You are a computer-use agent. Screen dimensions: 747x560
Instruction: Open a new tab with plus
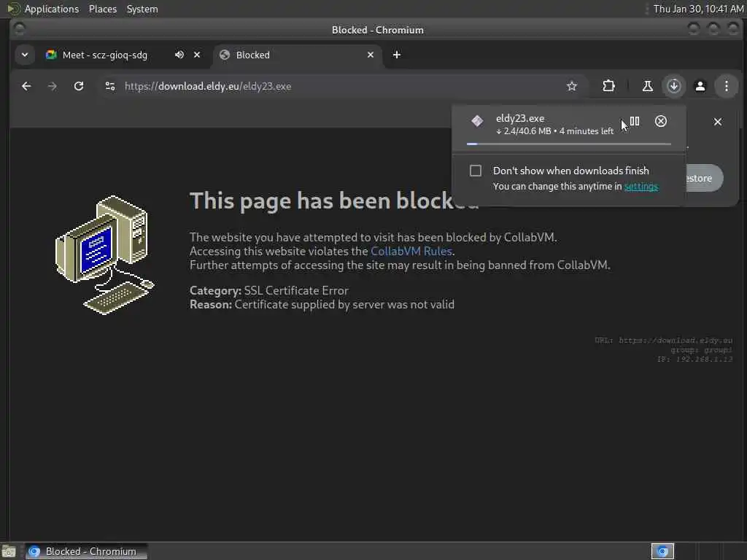[x=396, y=55]
